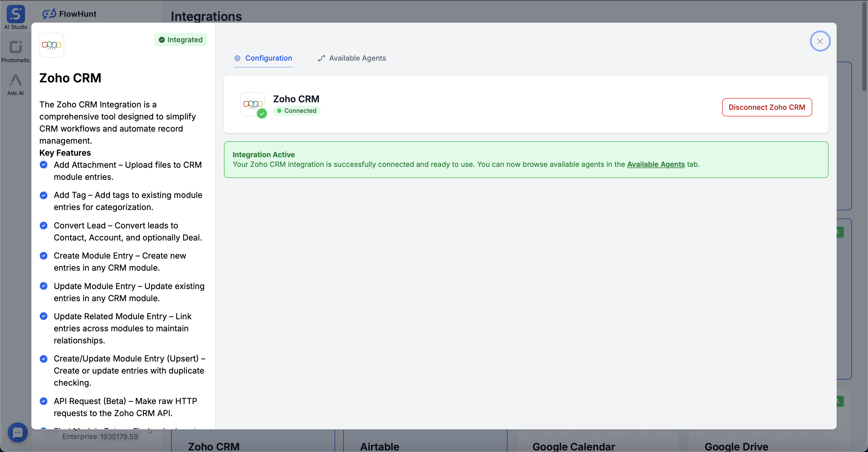Open the chat support bubble

(18, 433)
